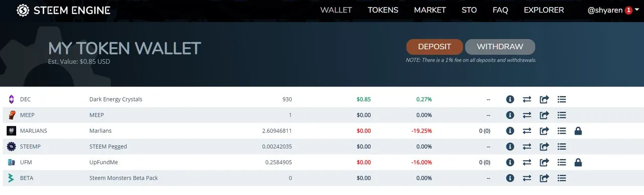The image size is (644, 195).
Task: Open BETA history list icon
Action: pos(562,178)
